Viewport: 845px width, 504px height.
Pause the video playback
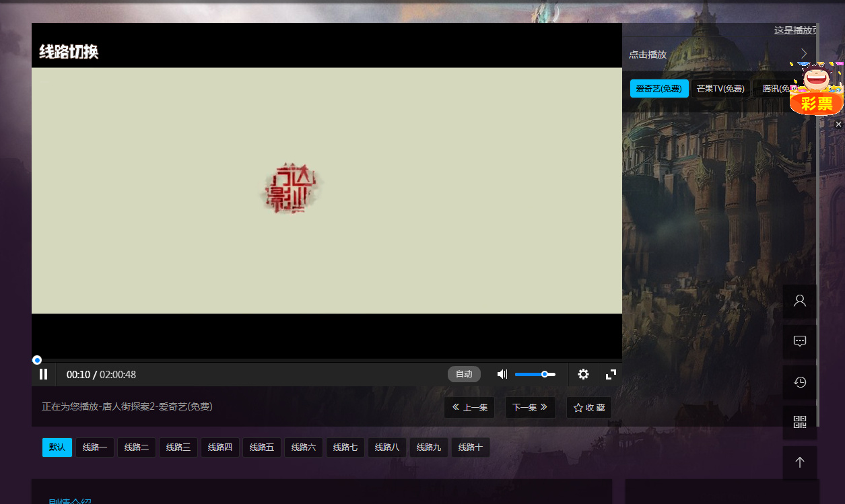pyautogui.click(x=44, y=374)
